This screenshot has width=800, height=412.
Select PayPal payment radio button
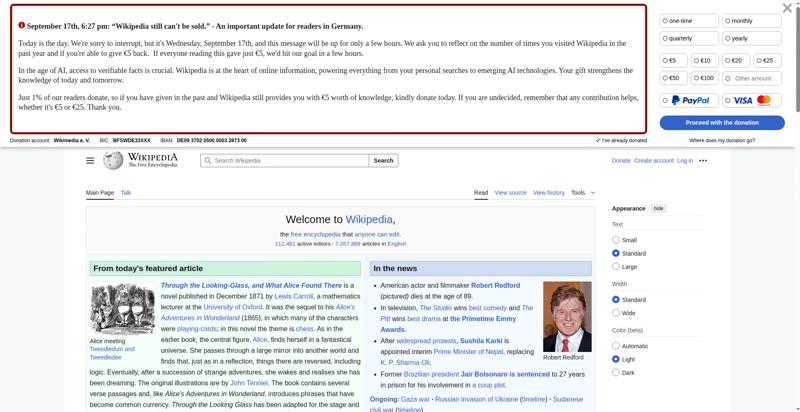tap(665, 100)
